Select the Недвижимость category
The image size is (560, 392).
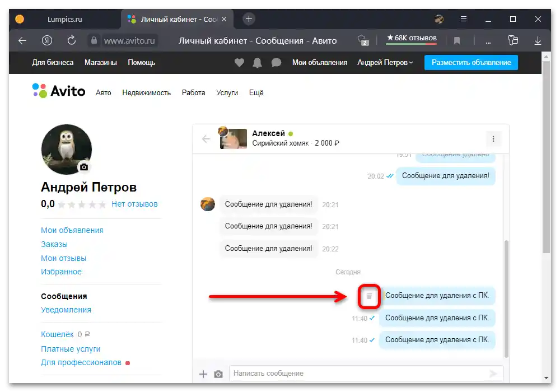tap(146, 93)
